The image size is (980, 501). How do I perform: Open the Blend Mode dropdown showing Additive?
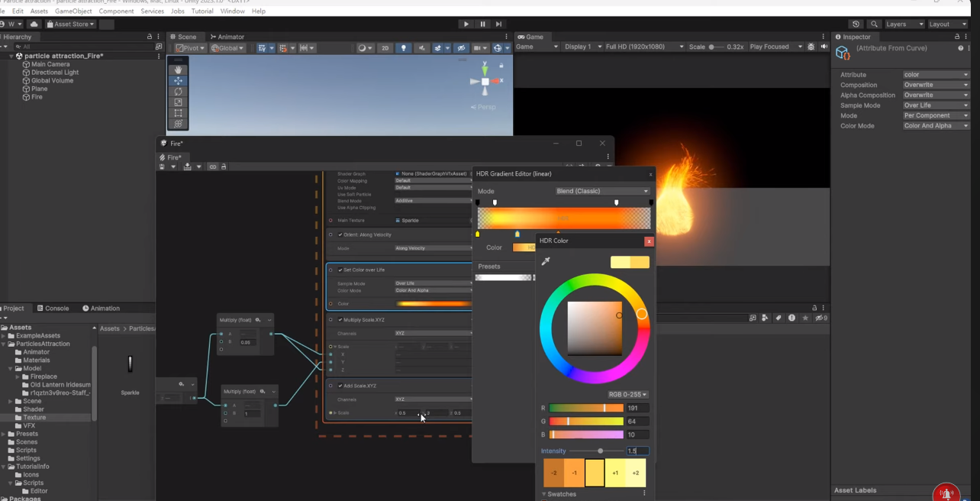(x=433, y=201)
